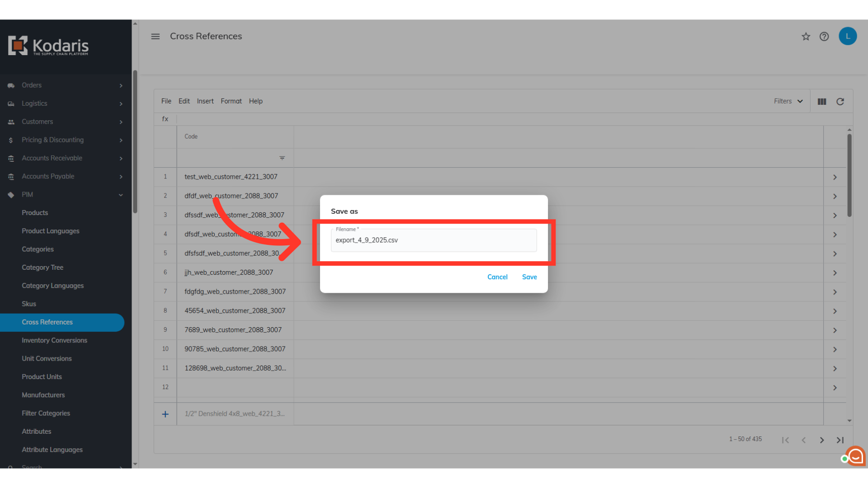Image resolution: width=868 pixels, height=488 pixels.
Task: Open the chat support widget
Action: [x=855, y=456]
